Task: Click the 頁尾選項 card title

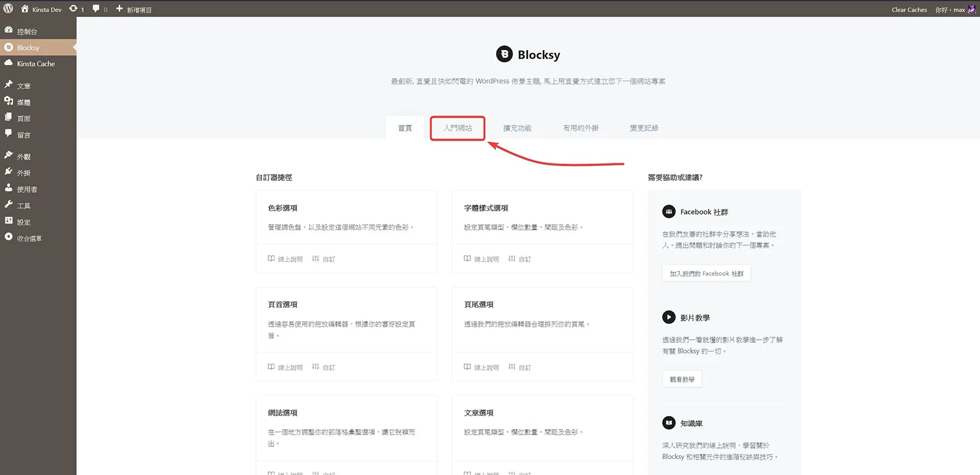Action: coord(478,304)
